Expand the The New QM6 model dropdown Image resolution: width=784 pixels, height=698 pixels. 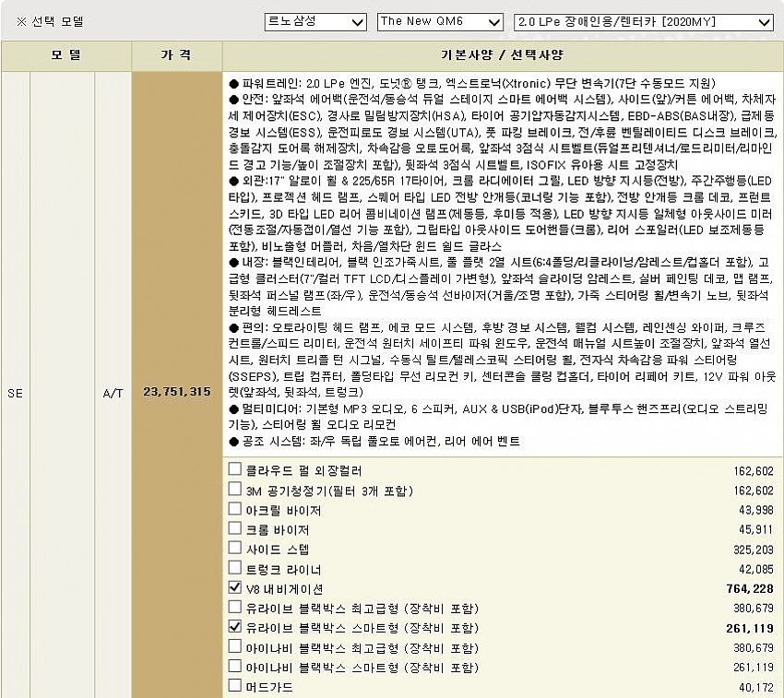tap(440, 21)
